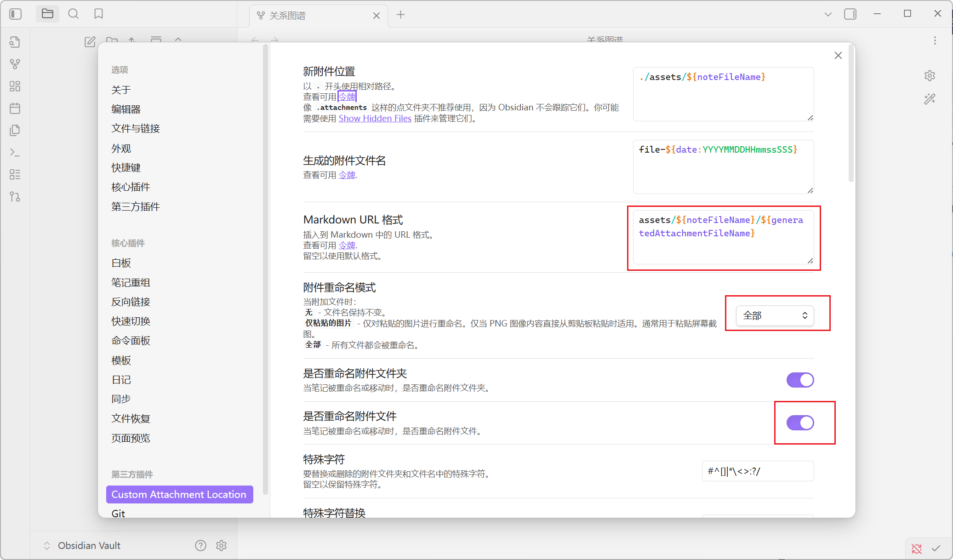Viewport: 953px width, 560px height.
Task: Open the attachment rename mode dropdown
Action: 775,315
